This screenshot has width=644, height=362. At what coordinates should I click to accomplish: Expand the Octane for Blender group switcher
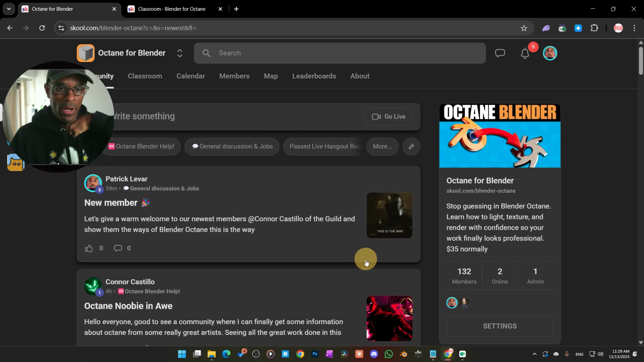[179, 53]
